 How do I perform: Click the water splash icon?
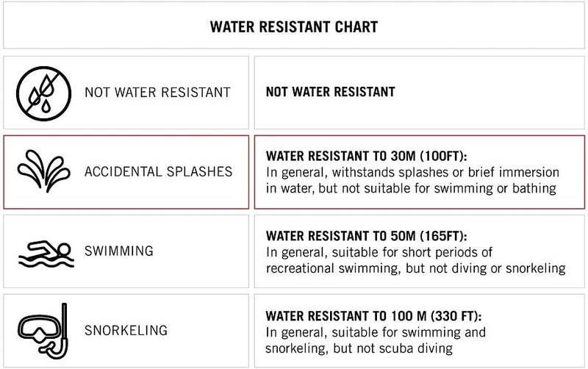coord(43,171)
